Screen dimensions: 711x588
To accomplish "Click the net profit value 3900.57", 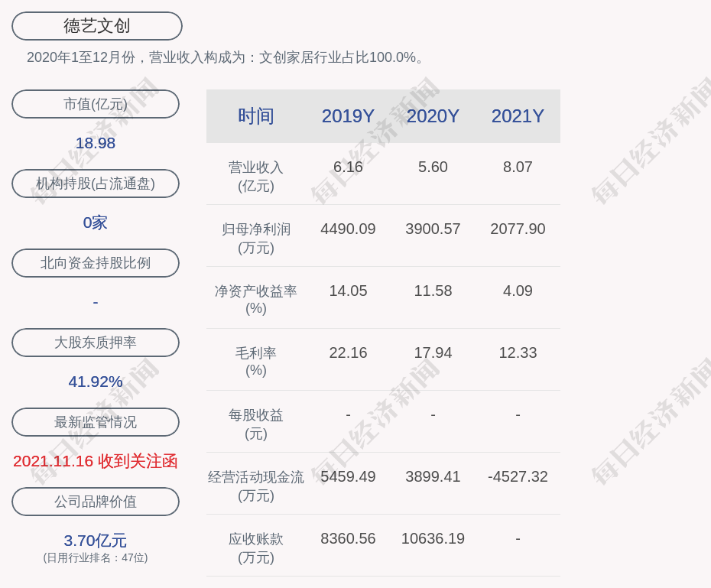I will [433, 229].
